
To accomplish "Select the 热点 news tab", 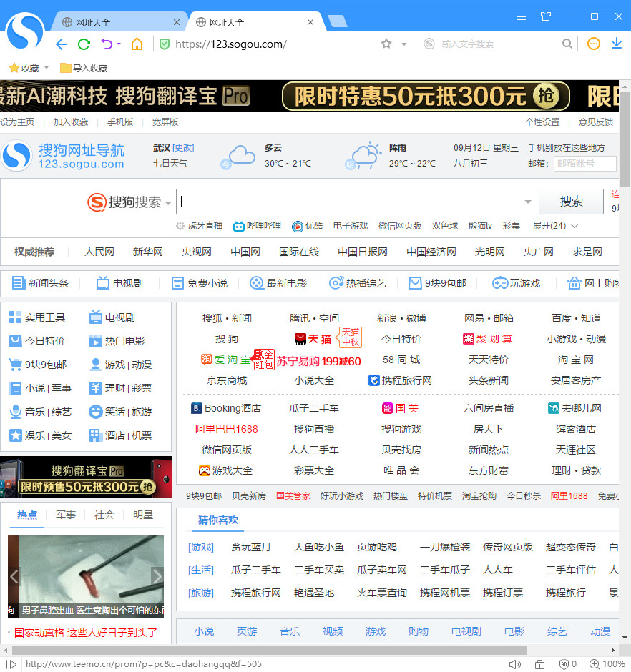I will tap(27, 515).
